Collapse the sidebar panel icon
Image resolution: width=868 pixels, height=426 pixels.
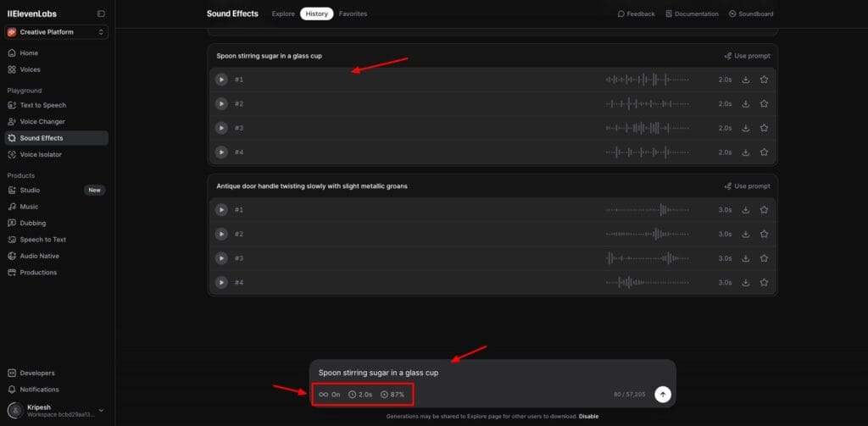[x=101, y=14]
